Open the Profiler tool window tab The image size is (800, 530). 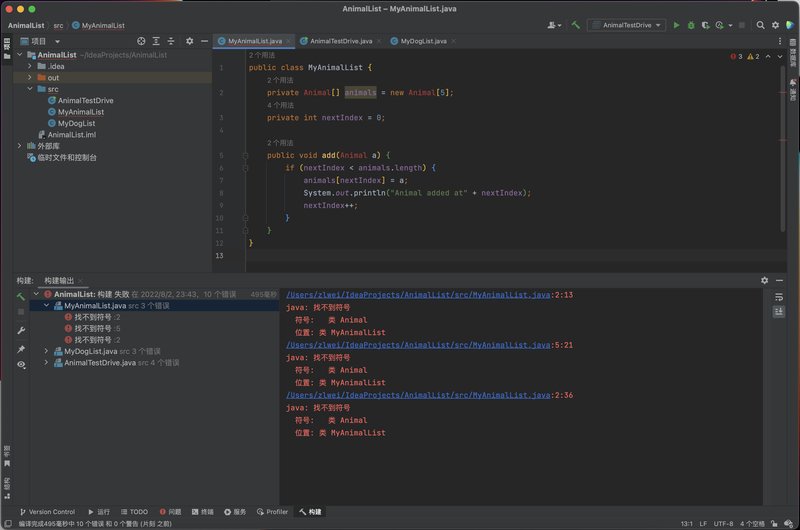(x=272, y=512)
